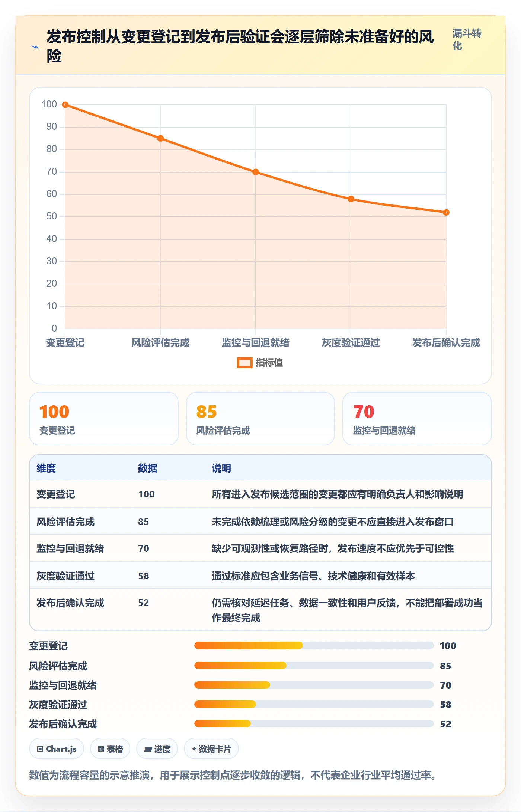This screenshot has height=812, width=521.
Task: Click the x-axis label 灰度验证通过
Action: tap(351, 342)
